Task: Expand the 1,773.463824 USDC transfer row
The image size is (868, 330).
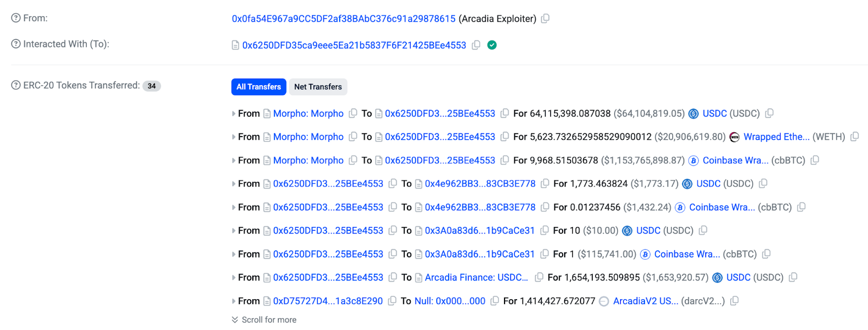Action: tap(234, 184)
